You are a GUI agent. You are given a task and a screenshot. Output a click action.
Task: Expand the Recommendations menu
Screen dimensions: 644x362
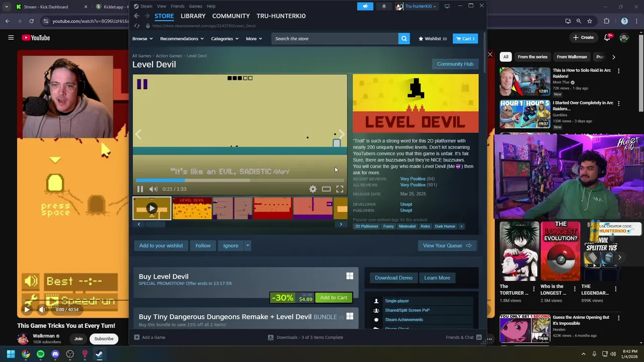[182, 39]
